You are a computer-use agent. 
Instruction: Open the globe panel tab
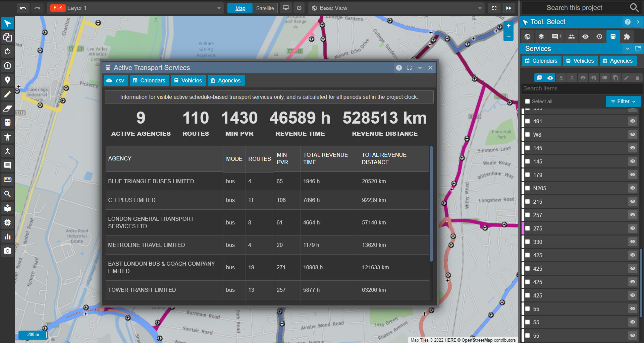[x=527, y=37]
